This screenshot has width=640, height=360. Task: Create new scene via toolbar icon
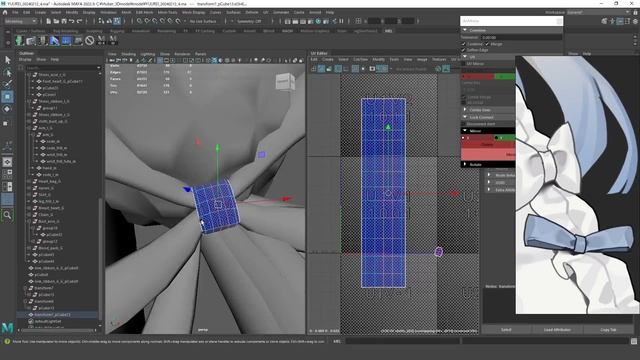coord(48,21)
